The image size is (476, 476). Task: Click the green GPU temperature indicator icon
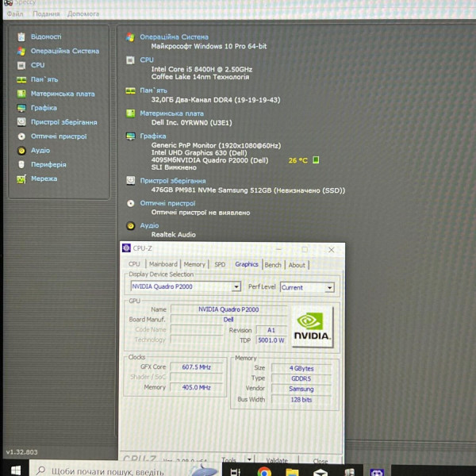click(x=316, y=159)
